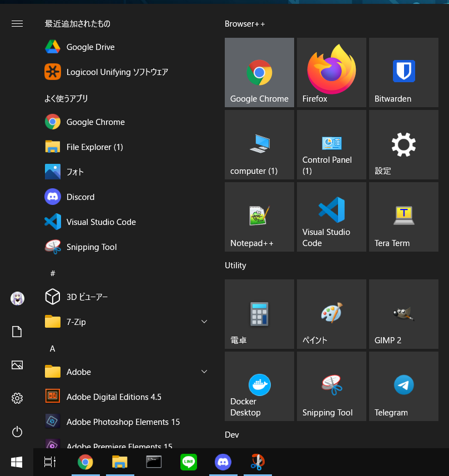Open Adobe Digital Editions 4.5
The width and height of the screenshot is (449, 476).
(x=126, y=397)
